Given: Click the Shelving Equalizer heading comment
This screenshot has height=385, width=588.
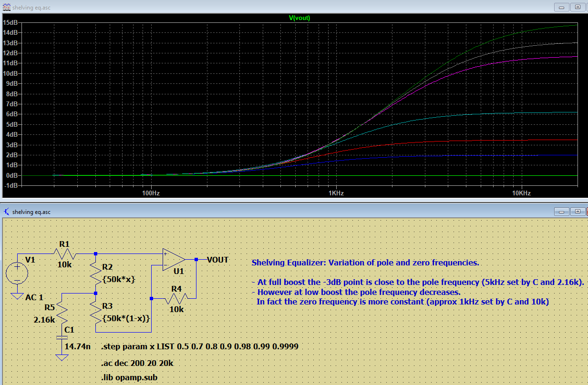Looking at the screenshot, I should [365, 263].
